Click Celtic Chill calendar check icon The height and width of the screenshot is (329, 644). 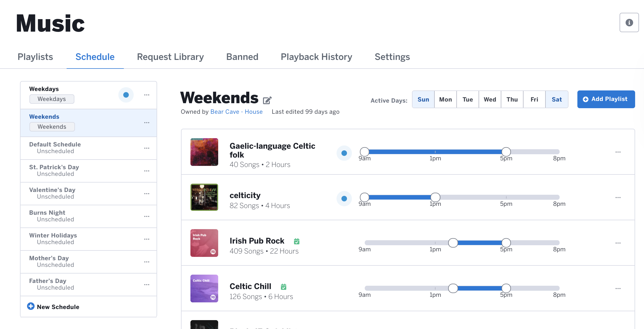[x=283, y=287]
